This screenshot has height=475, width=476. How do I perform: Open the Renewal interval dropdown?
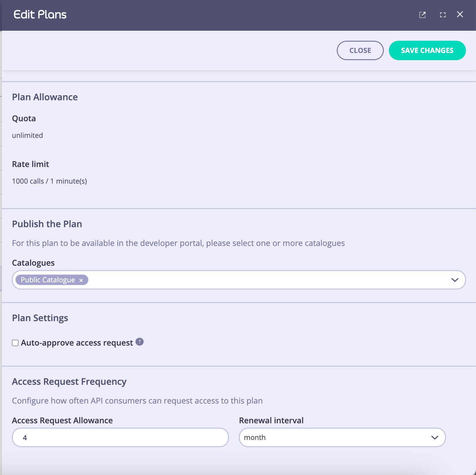pos(435,437)
